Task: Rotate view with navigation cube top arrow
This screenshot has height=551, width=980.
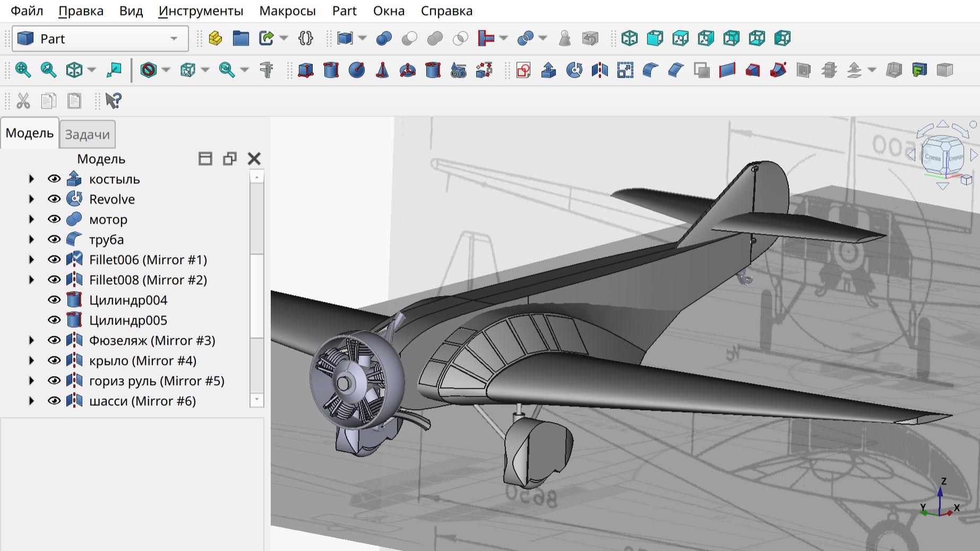Action: tap(943, 124)
